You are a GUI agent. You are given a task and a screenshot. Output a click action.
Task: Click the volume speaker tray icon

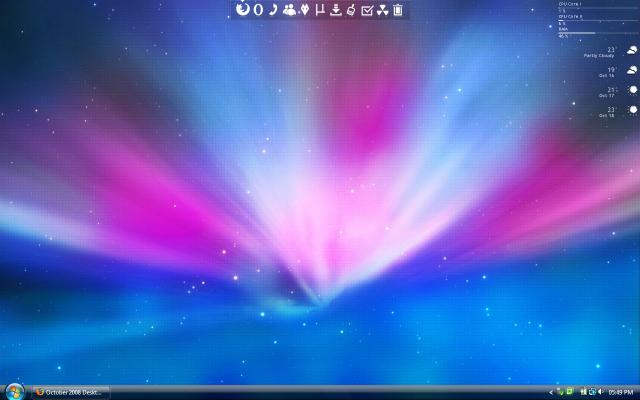tap(600, 392)
